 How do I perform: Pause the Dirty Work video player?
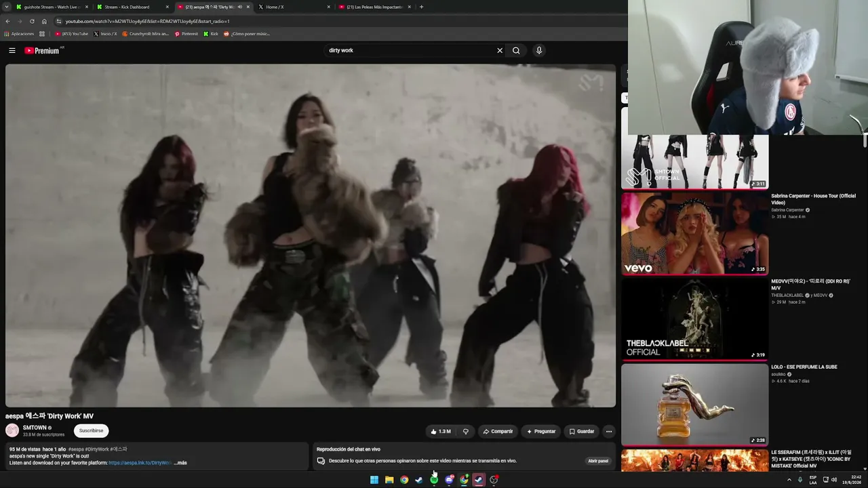(311, 235)
